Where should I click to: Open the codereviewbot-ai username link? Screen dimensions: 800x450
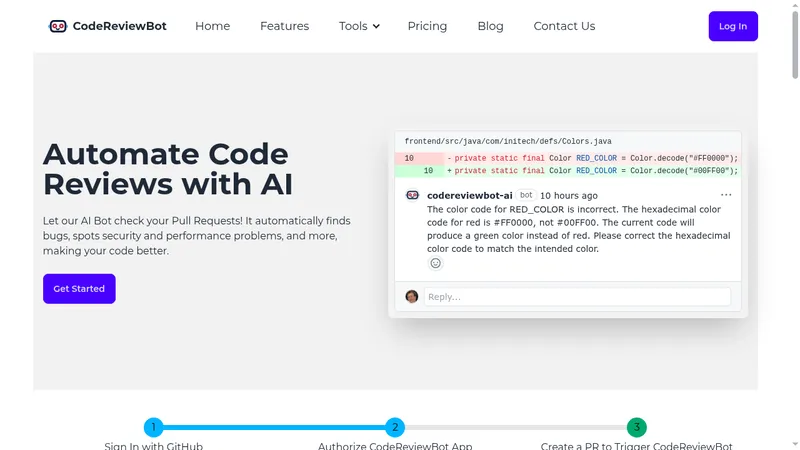coord(469,195)
